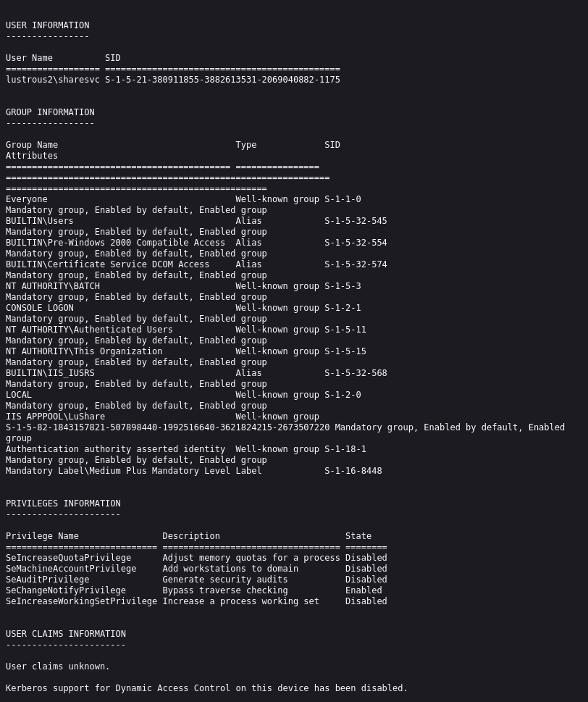Image resolution: width=588 pixels, height=702 pixels.
Task: Click the SeIncreaseQuotaPrivilege privilege name
Action: 69,558
